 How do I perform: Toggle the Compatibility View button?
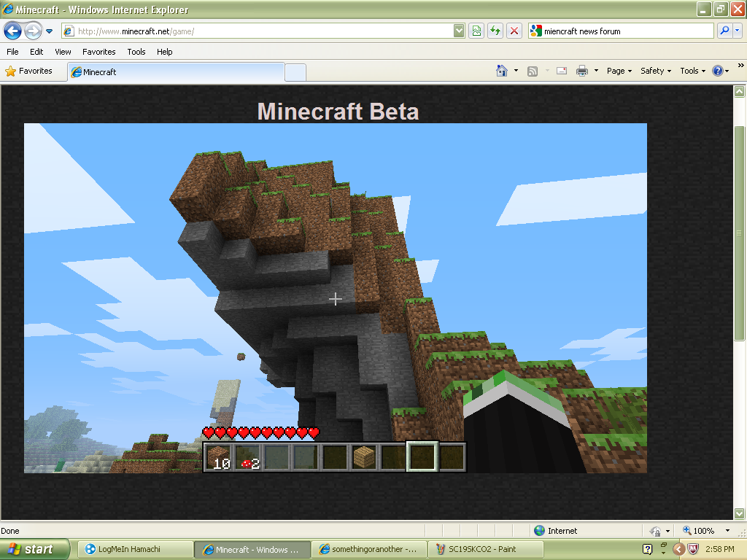pyautogui.click(x=476, y=31)
